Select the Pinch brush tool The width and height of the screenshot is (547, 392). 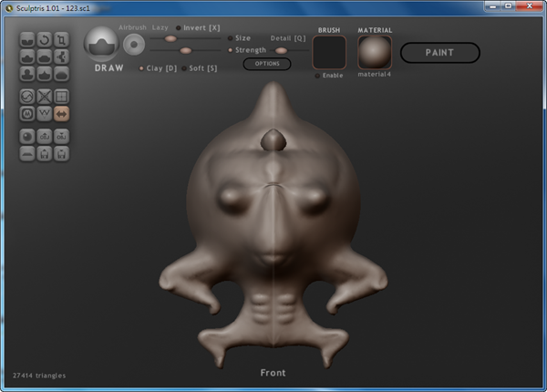(x=45, y=74)
